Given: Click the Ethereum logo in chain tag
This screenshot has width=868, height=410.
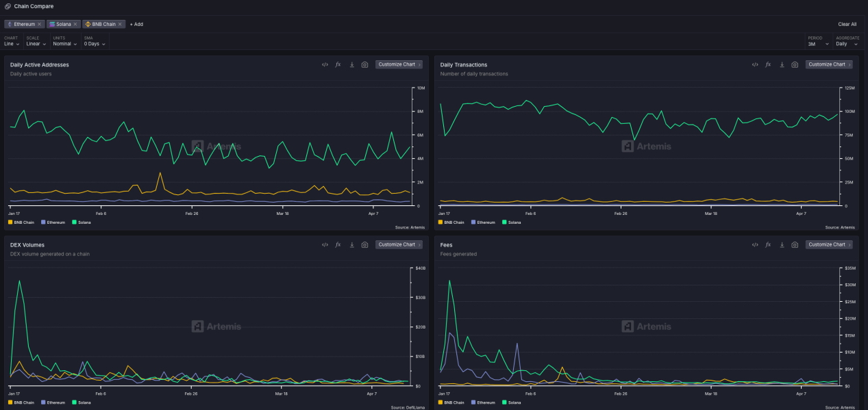Looking at the screenshot, I should (10, 24).
